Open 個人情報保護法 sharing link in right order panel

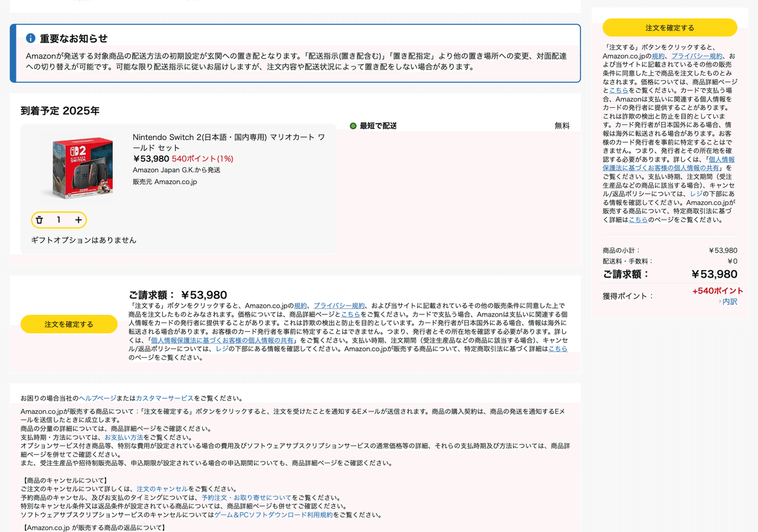click(x=667, y=163)
